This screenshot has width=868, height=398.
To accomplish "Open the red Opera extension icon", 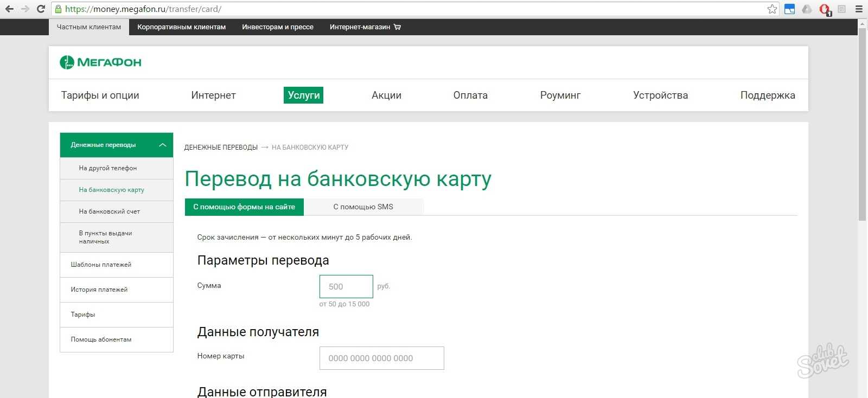I will click(x=825, y=9).
